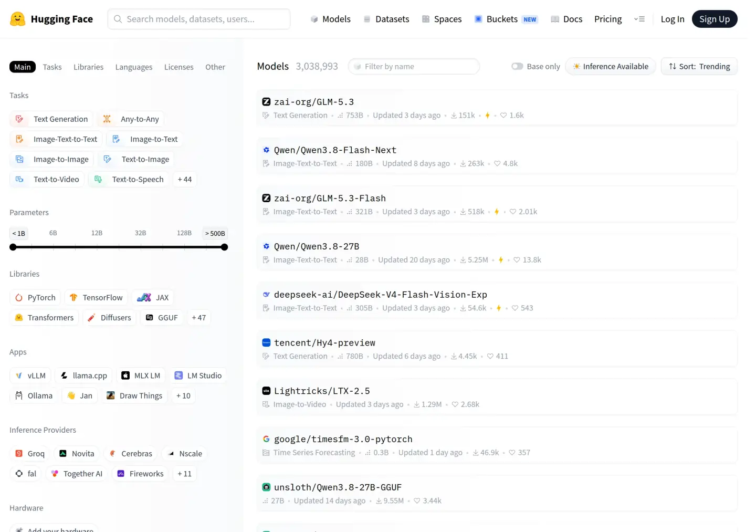Click the left handle of Parameters slider

[13, 247]
